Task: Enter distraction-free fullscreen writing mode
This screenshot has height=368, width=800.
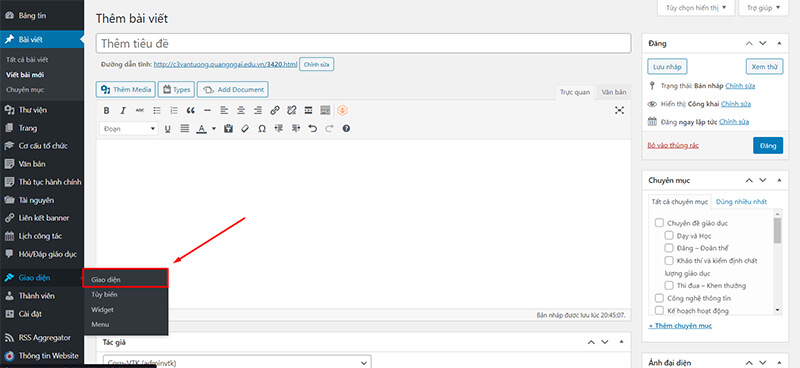Action: tap(619, 110)
